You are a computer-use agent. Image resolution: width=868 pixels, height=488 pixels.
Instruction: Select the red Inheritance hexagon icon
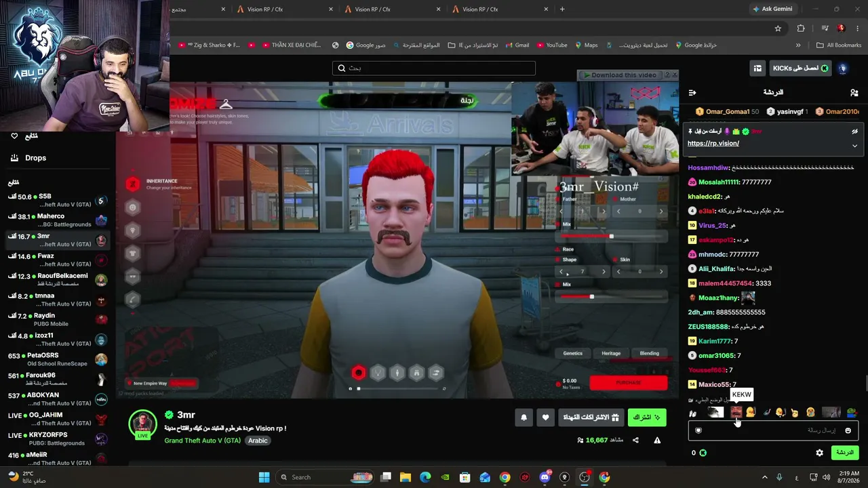point(133,184)
